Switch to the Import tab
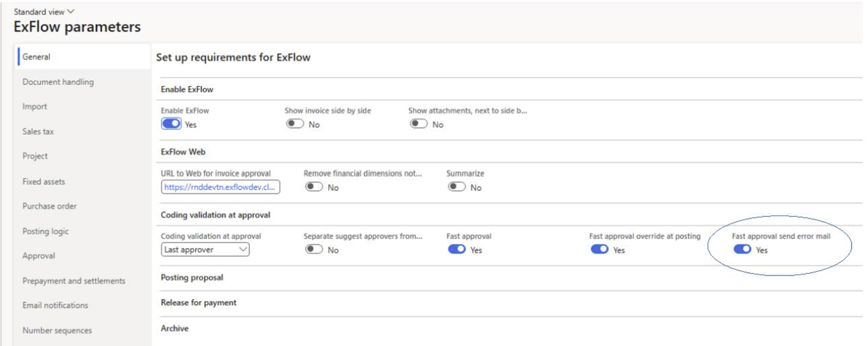868x346 pixels. point(84,107)
